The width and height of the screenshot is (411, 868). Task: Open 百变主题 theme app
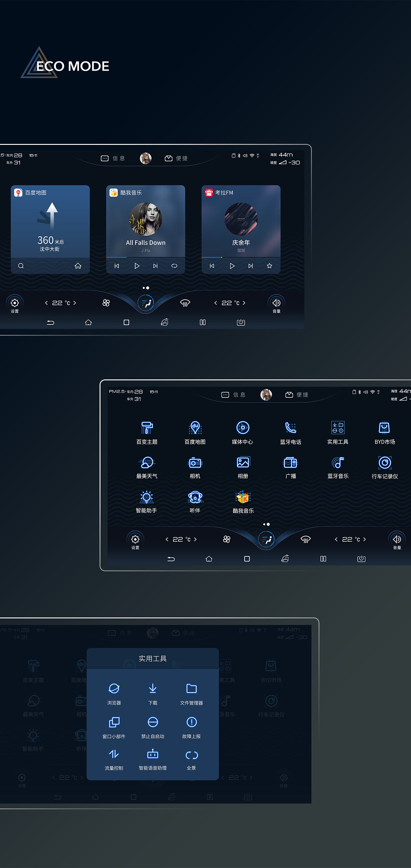click(x=147, y=433)
